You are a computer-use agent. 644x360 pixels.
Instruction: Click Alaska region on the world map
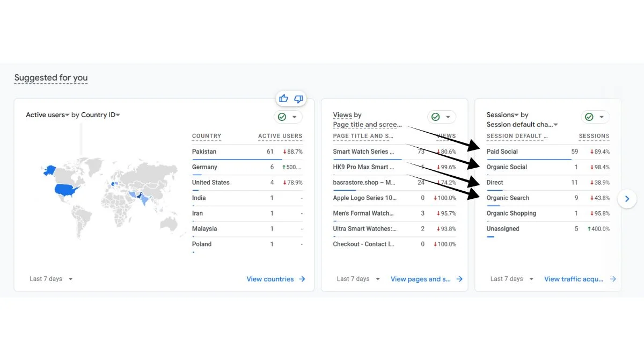(49, 169)
